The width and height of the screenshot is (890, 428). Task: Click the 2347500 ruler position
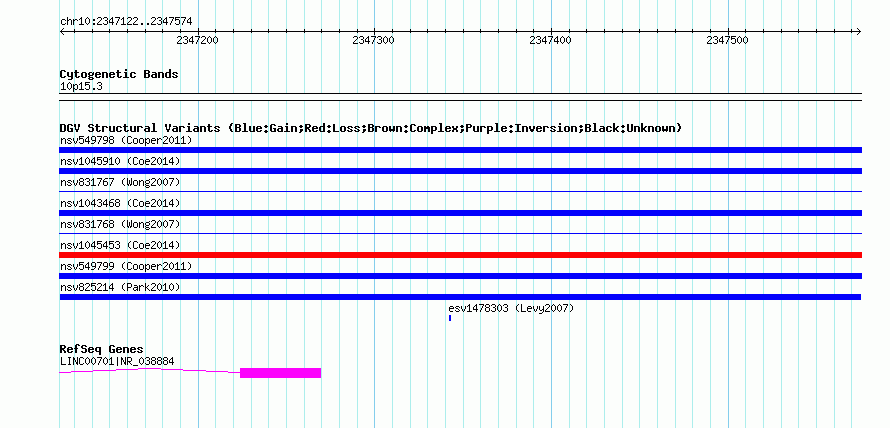(x=728, y=40)
